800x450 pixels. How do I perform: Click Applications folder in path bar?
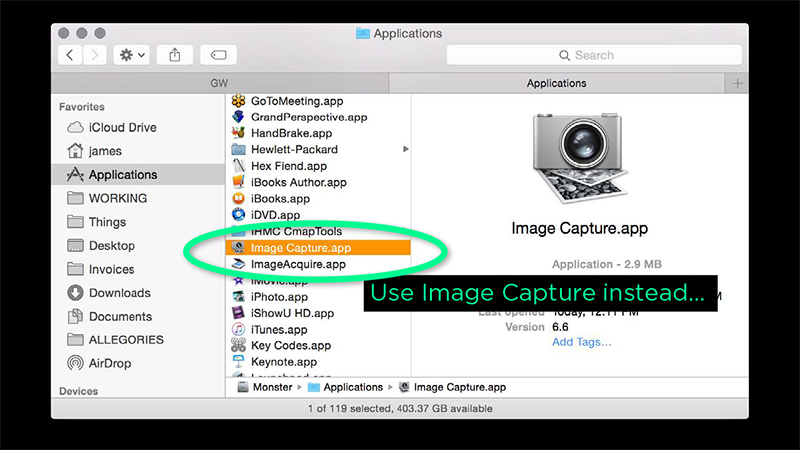coord(345,387)
